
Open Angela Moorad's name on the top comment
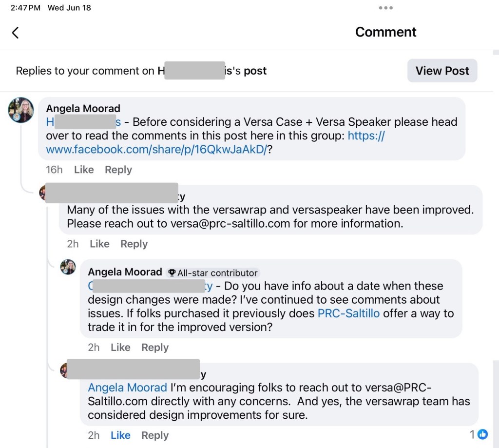[x=83, y=108]
